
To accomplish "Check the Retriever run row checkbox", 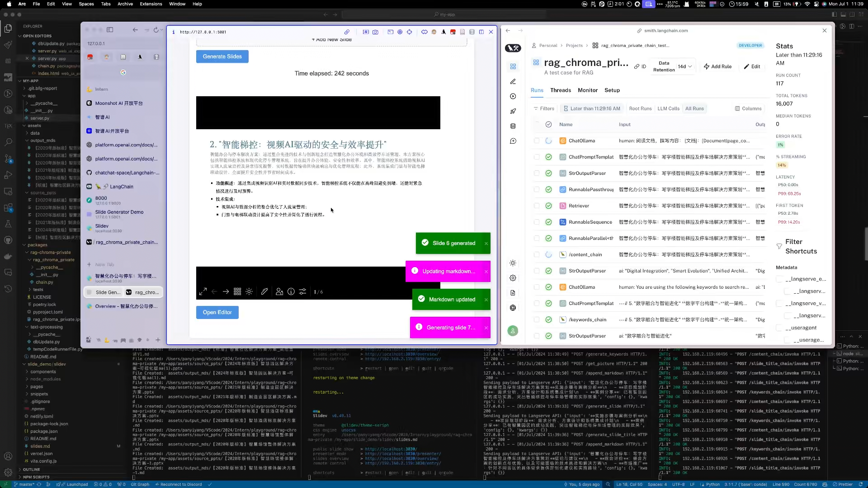I will [537, 206].
